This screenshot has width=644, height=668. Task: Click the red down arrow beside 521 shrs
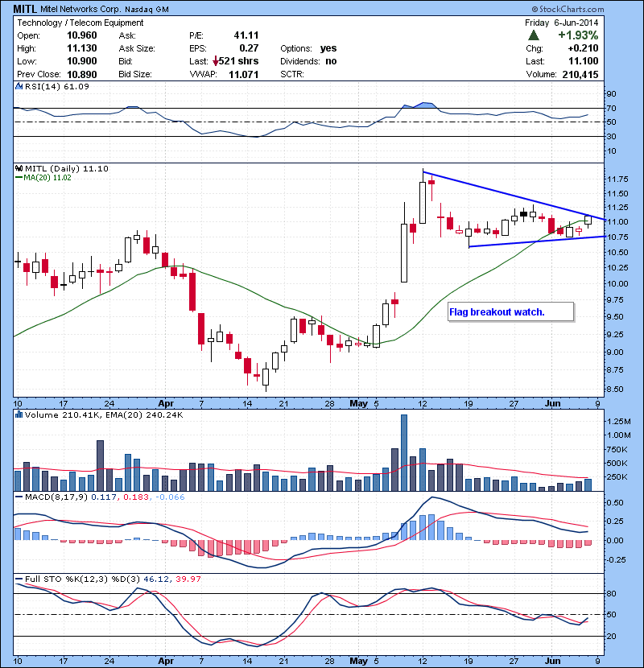(x=216, y=61)
